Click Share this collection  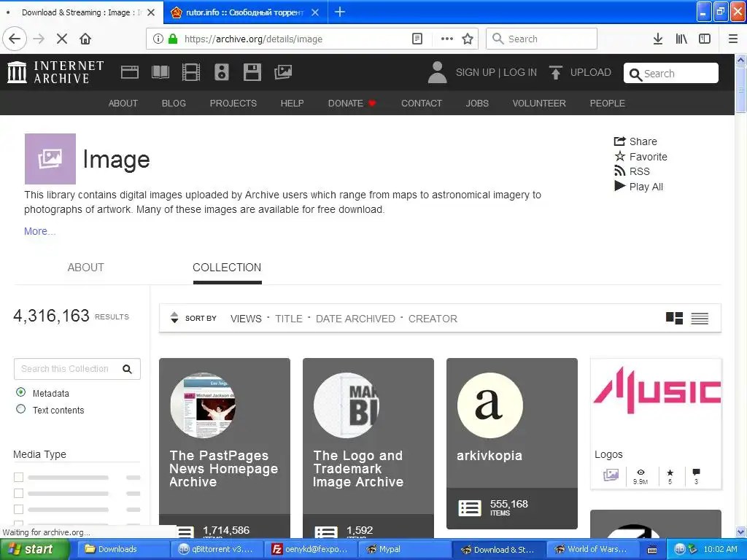coord(635,141)
